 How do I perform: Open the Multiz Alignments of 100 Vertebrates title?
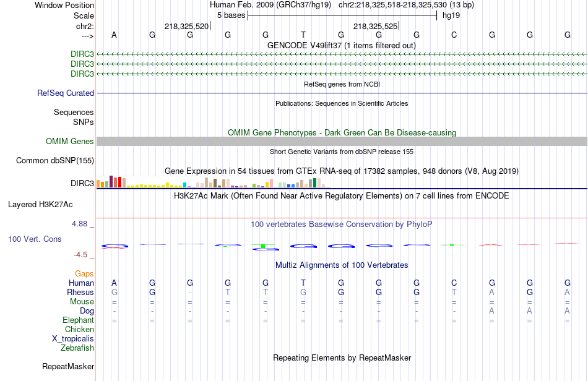pyautogui.click(x=342, y=265)
